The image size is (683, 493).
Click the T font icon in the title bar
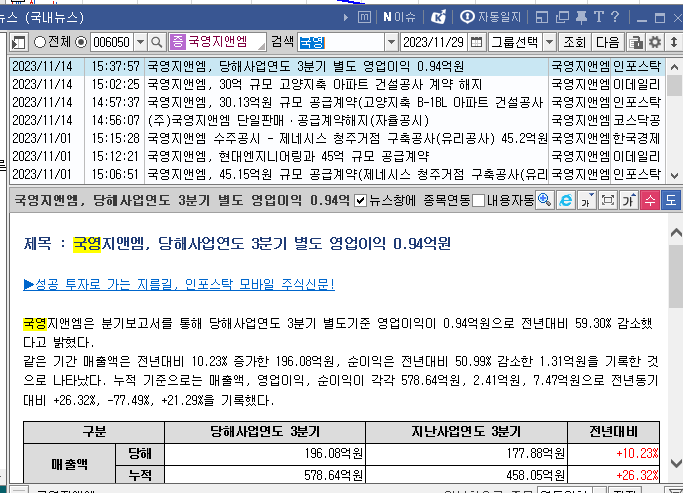(x=598, y=17)
